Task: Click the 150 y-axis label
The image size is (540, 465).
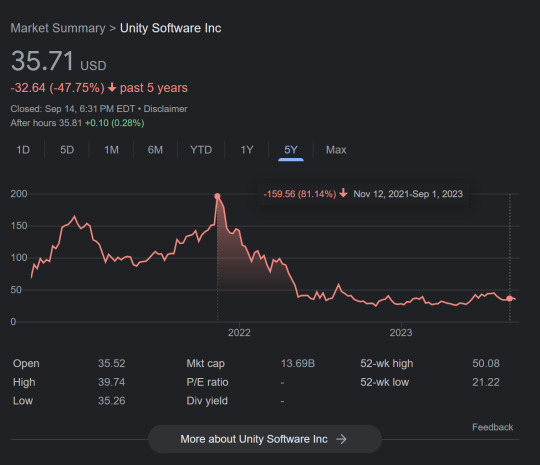Action: tap(19, 226)
